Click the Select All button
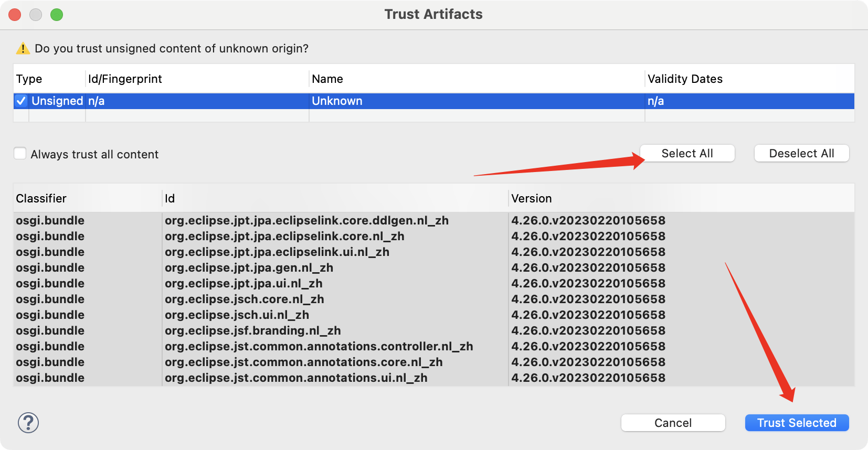 pyautogui.click(x=687, y=153)
